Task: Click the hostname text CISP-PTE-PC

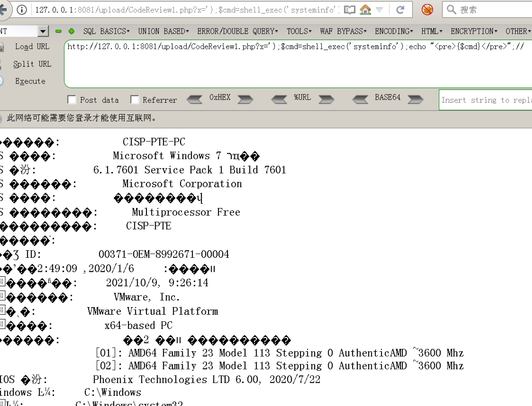Action: 154,142
